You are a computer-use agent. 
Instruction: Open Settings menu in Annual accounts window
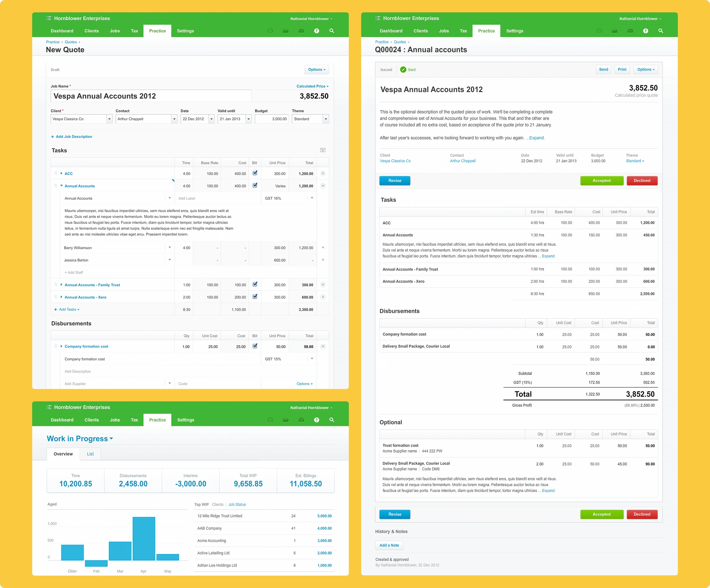[x=515, y=31]
